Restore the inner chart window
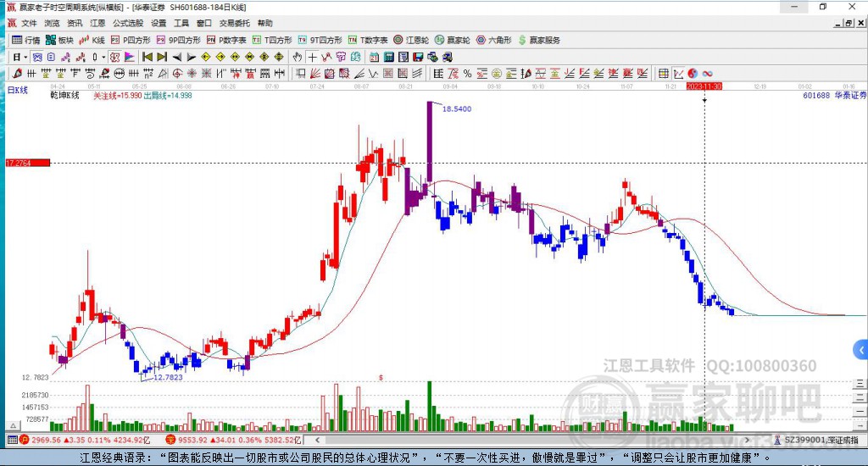868x466 pixels. (x=849, y=23)
